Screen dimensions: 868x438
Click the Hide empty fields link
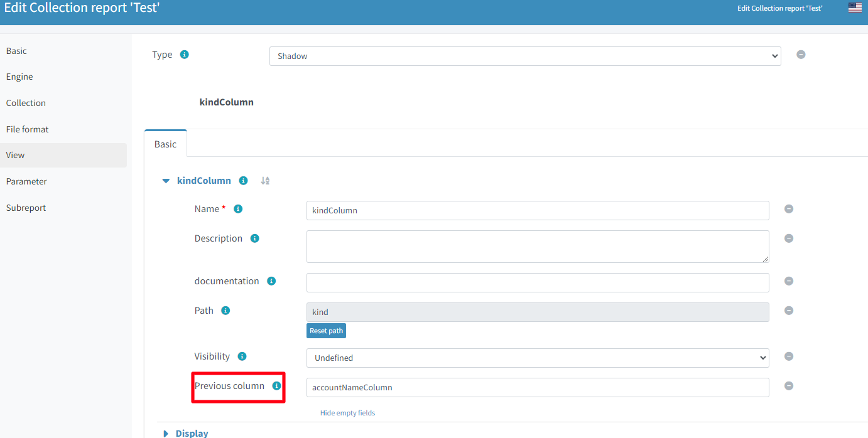(347, 413)
